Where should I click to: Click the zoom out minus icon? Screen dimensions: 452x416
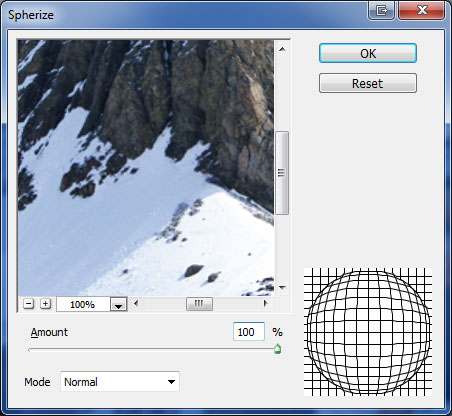[29, 304]
